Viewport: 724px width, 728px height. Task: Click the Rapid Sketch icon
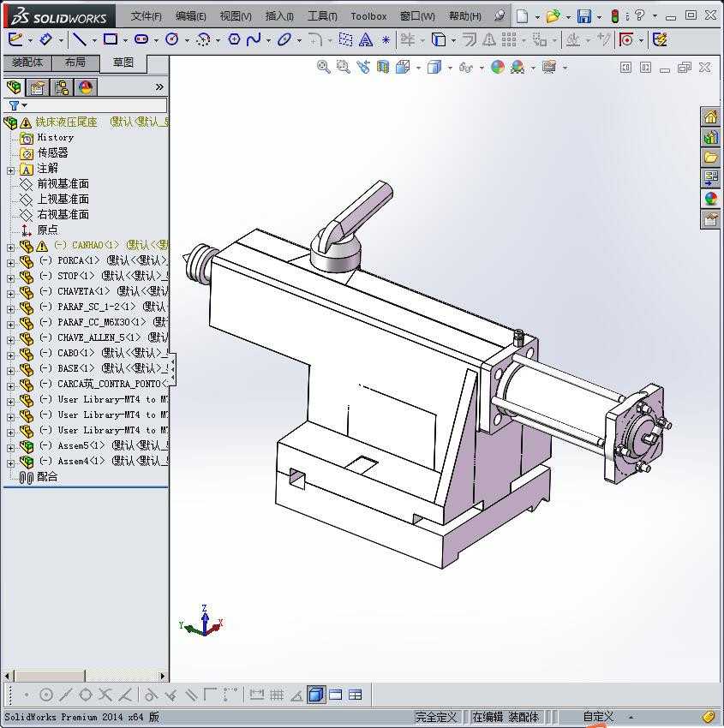pos(660,39)
